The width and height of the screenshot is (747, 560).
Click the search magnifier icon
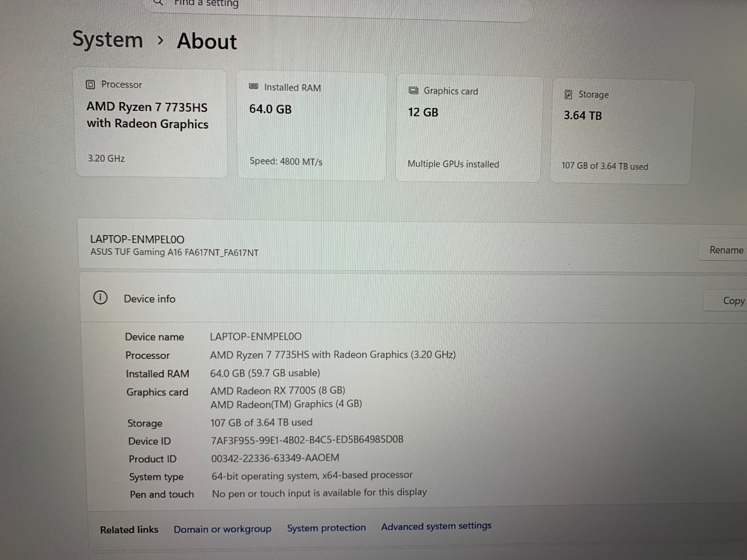click(159, 3)
